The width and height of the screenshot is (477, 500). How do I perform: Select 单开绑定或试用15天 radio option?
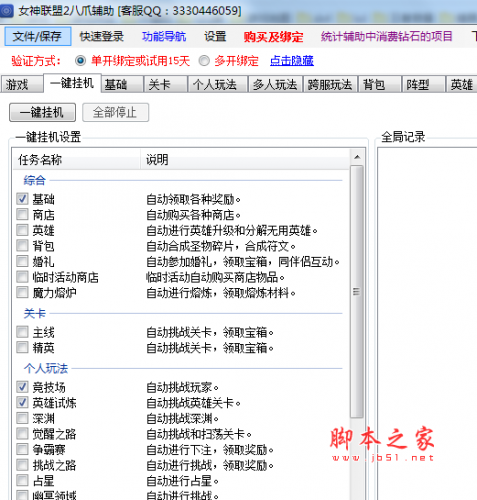[80, 61]
